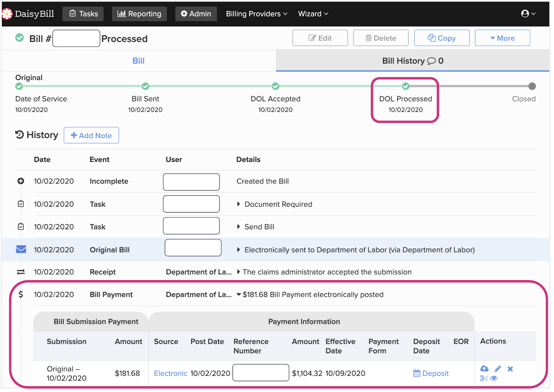
Task: Open the Billing Providers menu
Action: [x=256, y=14]
